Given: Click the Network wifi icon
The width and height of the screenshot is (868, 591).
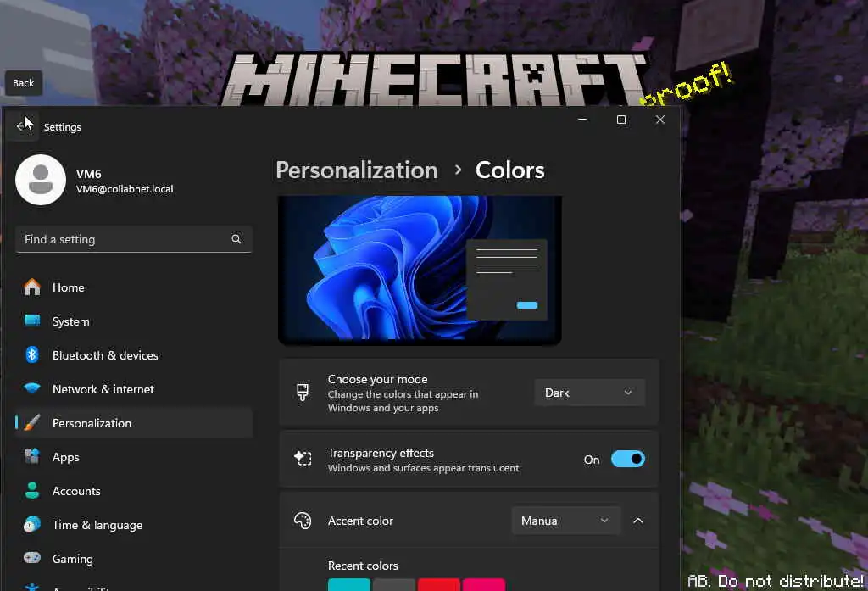Looking at the screenshot, I should (x=32, y=388).
